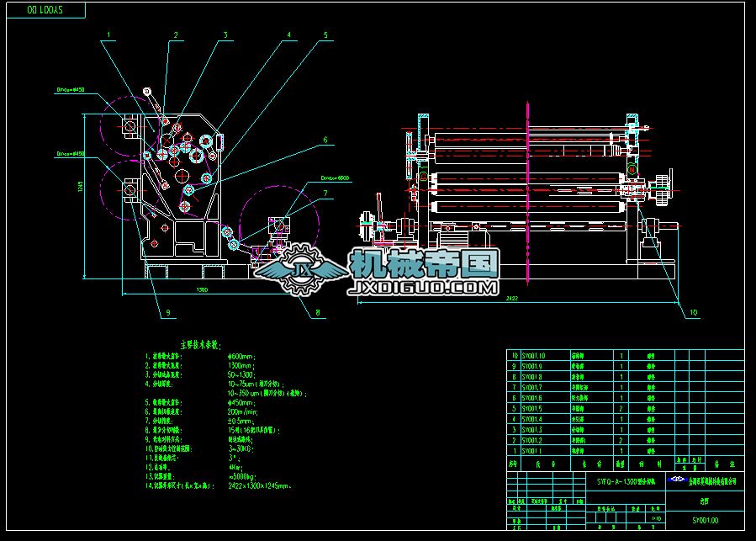Select part callout number 1 label

tap(108, 35)
